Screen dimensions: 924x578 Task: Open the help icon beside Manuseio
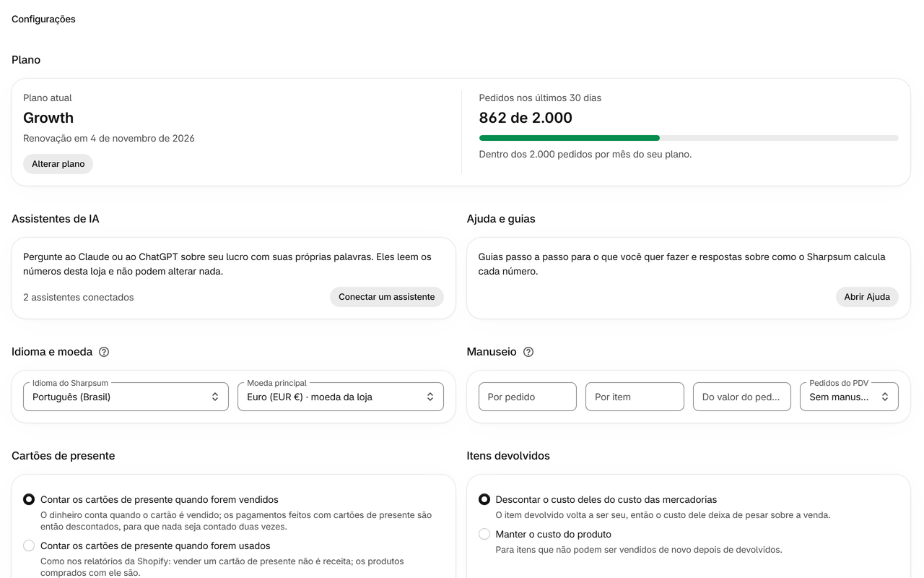[x=528, y=352]
